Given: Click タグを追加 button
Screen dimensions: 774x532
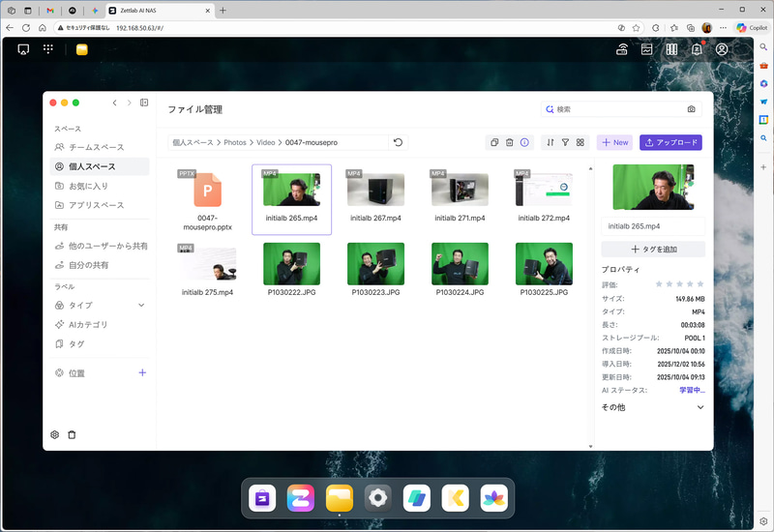Looking at the screenshot, I should coord(653,250).
